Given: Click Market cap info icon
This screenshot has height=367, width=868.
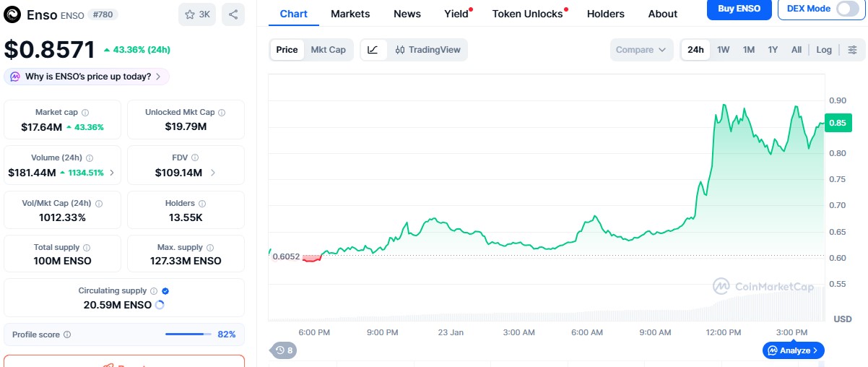Looking at the screenshot, I should click(85, 113).
